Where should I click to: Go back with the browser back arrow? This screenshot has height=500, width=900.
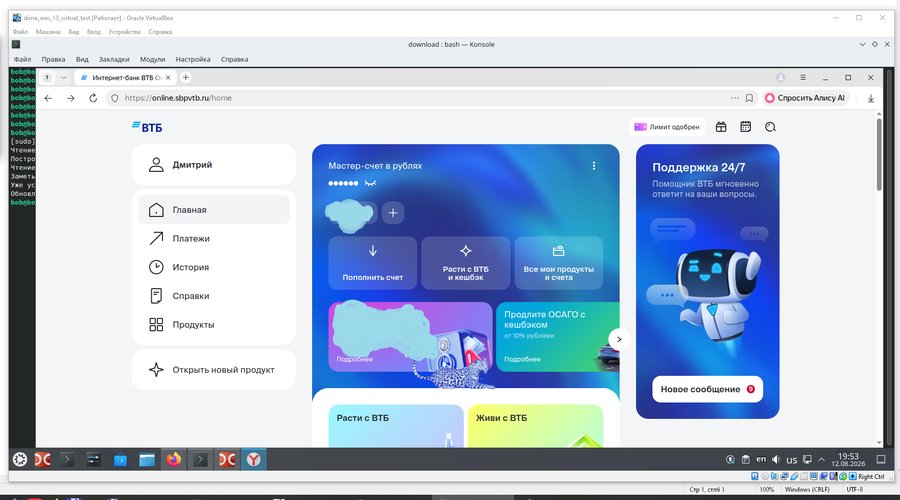coord(48,98)
